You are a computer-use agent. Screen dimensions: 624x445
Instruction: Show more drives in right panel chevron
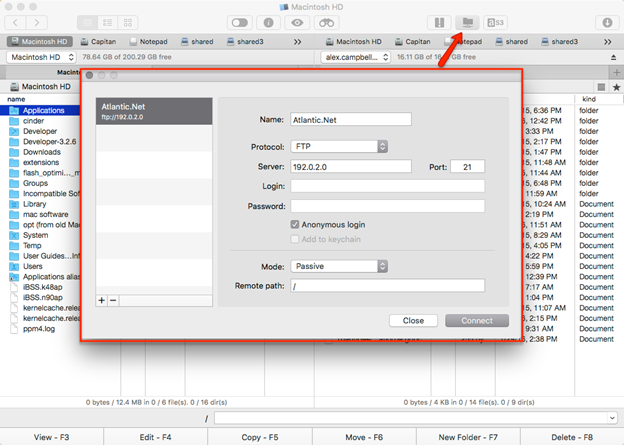click(607, 42)
